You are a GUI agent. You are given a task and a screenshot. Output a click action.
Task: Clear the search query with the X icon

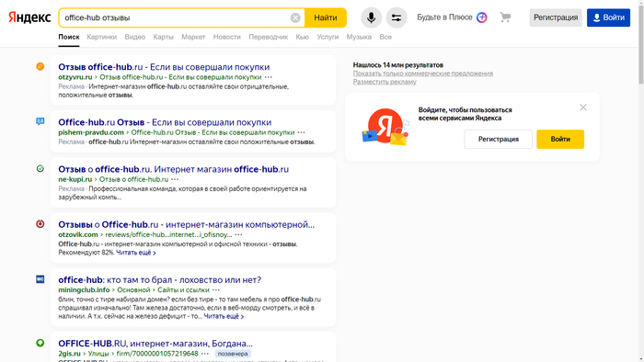pos(295,17)
